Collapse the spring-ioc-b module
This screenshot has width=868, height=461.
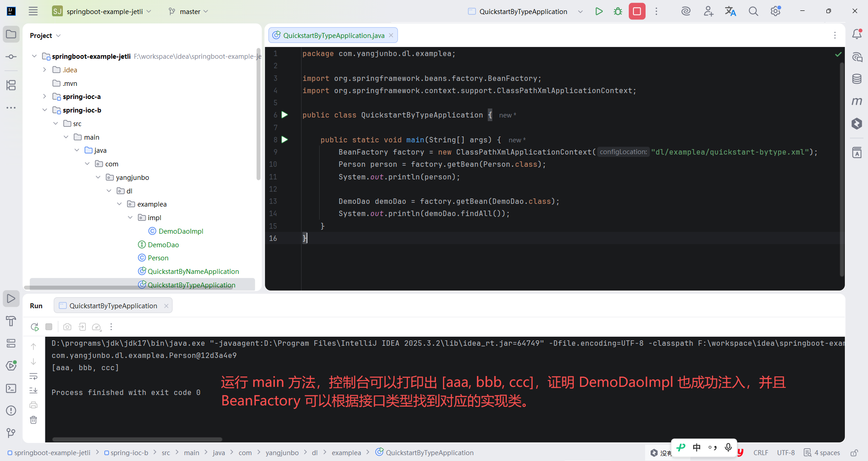click(44, 110)
